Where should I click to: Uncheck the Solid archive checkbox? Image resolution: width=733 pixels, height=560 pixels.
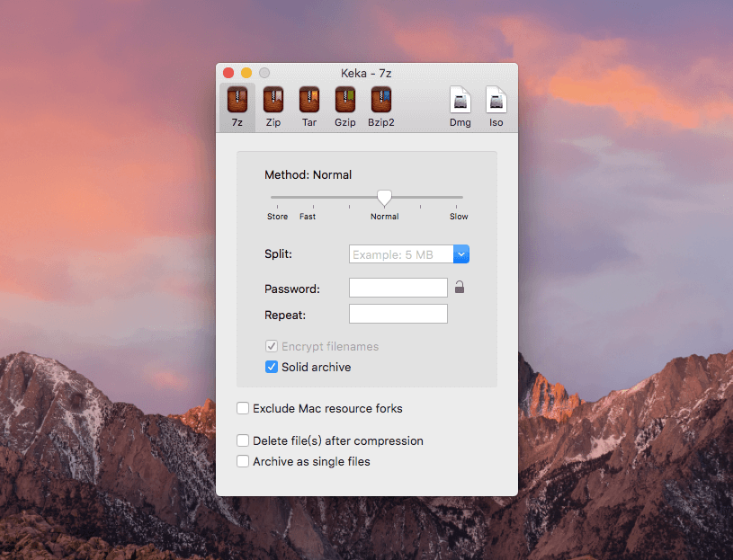(x=271, y=367)
